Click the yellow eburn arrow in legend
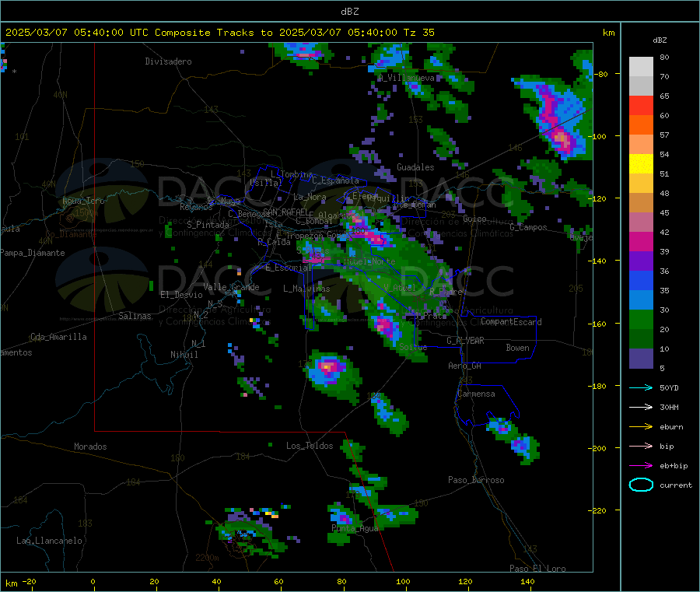Viewport: 700px width, 592px height. point(641,427)
